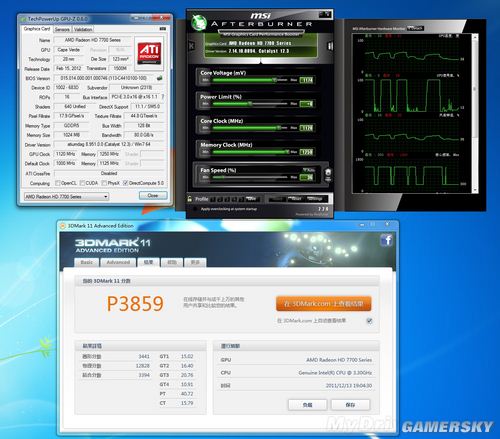Click the Afterburner profile lock icon
This screenshot has width=500, height=439.
coord(189,199)
